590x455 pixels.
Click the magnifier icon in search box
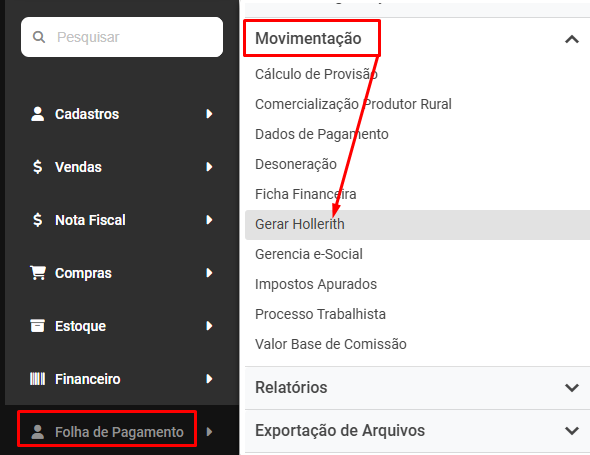click(39, 37)
